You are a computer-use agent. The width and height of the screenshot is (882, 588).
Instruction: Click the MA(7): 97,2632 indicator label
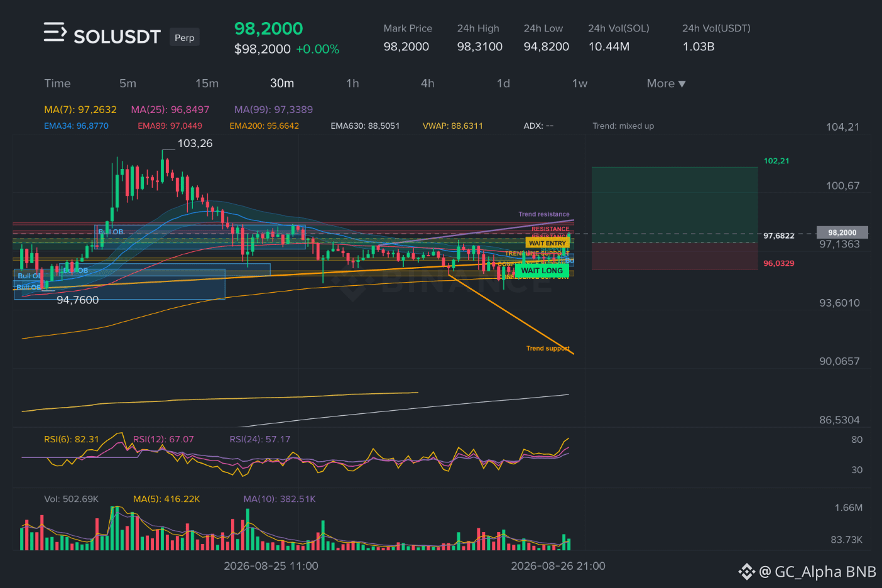[x=80, y=109]
